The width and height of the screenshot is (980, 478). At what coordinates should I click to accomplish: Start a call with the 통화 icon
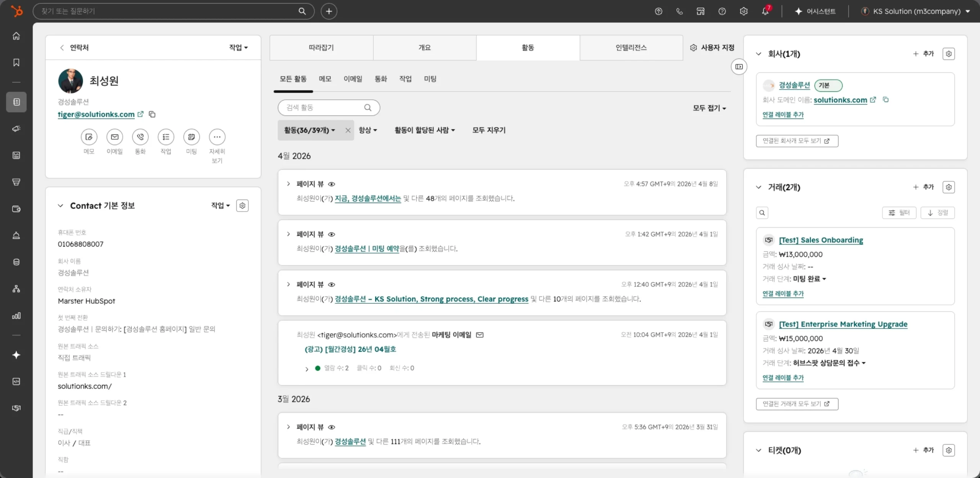pos(140,137)
